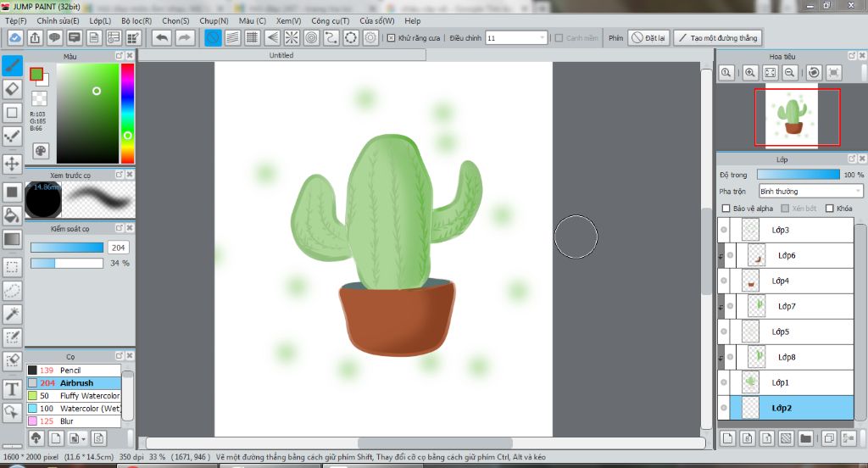Screen dimensions: 868x468
Task: Click the new layer icon in layer panel
Action: tap(728, 438)
